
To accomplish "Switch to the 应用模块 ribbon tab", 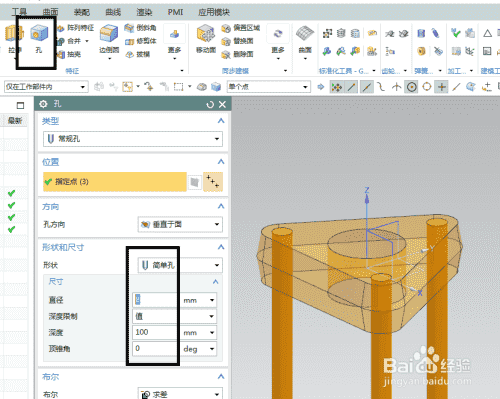I will coord(214,12).
